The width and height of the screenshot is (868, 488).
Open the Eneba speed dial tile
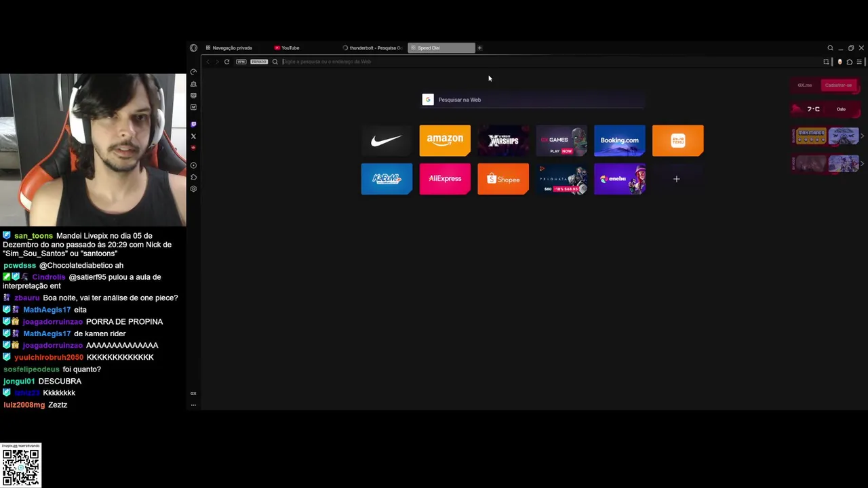coord(620,179)
